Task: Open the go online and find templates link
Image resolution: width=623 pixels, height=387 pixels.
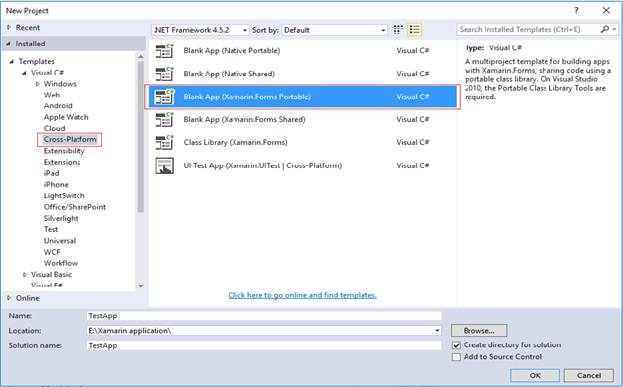Action: tap(302, 295)
